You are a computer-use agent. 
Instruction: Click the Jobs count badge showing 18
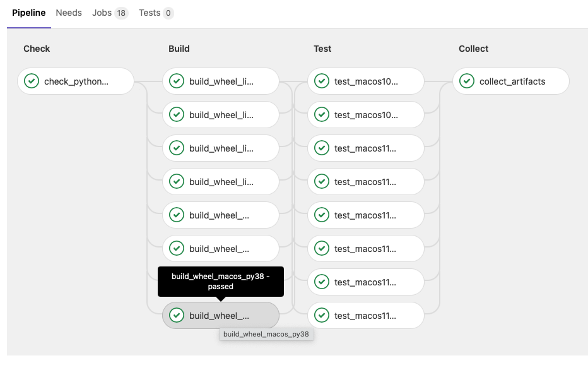[121, 13]
